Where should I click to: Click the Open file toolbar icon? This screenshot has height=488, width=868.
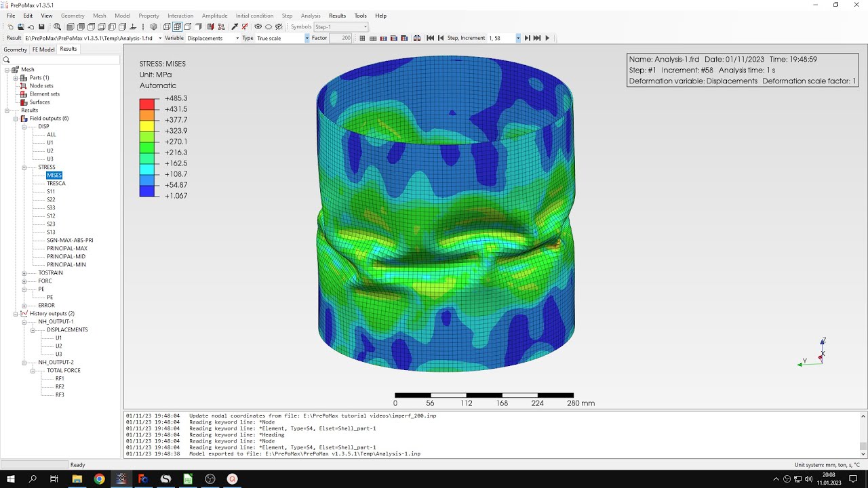(x=21, y=27)
